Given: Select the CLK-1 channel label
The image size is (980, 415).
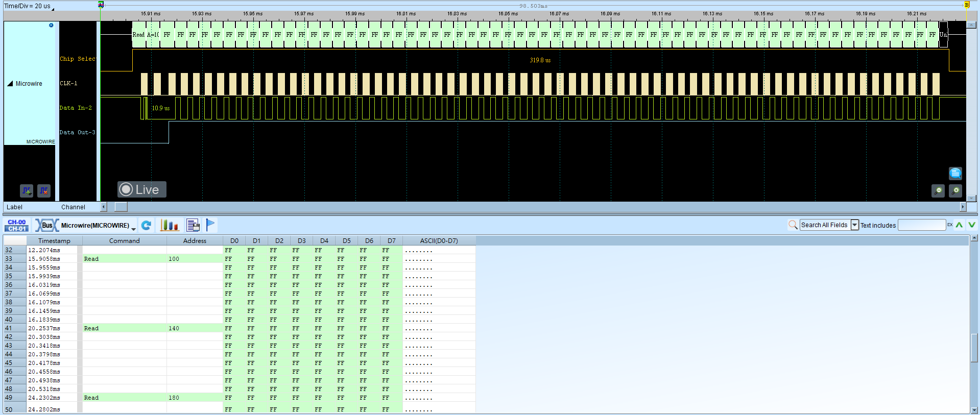Looking at the screenshot, I should coord(68,84).
